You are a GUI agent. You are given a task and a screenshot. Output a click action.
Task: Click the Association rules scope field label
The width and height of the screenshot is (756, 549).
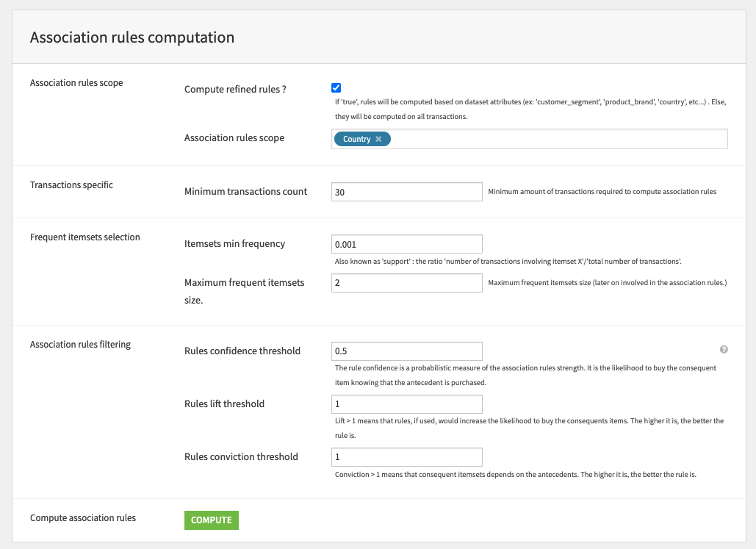point(235,137)
